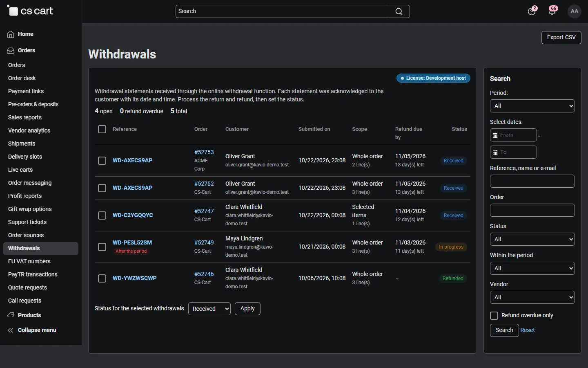The image size is (588, 368).
Task: Enable the Refund overdue only checkbox
Action: click(x=494, y=316)
